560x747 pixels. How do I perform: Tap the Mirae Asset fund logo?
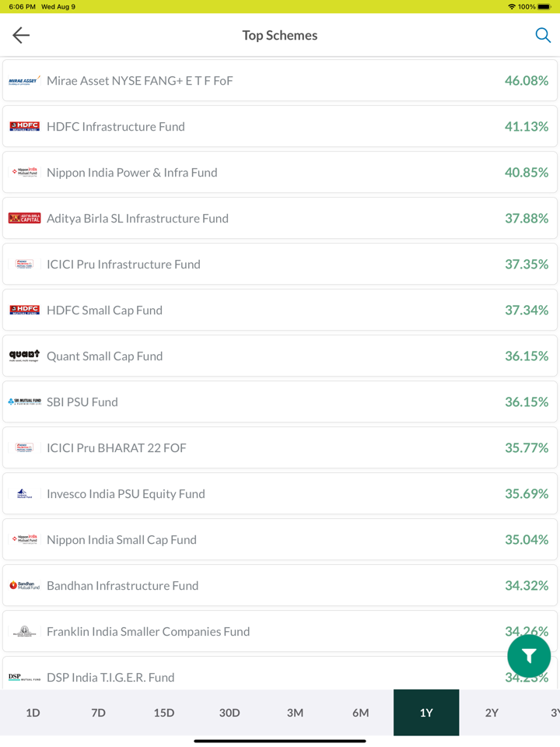[24, 81]
